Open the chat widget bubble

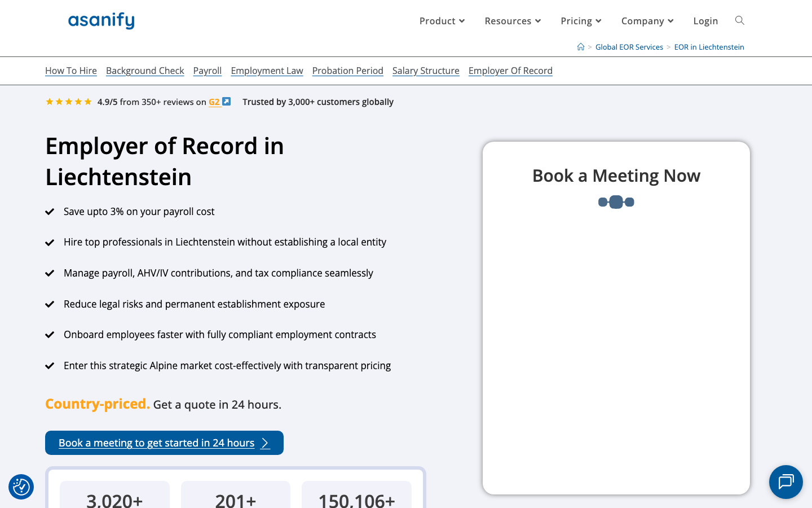pos(785,482)
